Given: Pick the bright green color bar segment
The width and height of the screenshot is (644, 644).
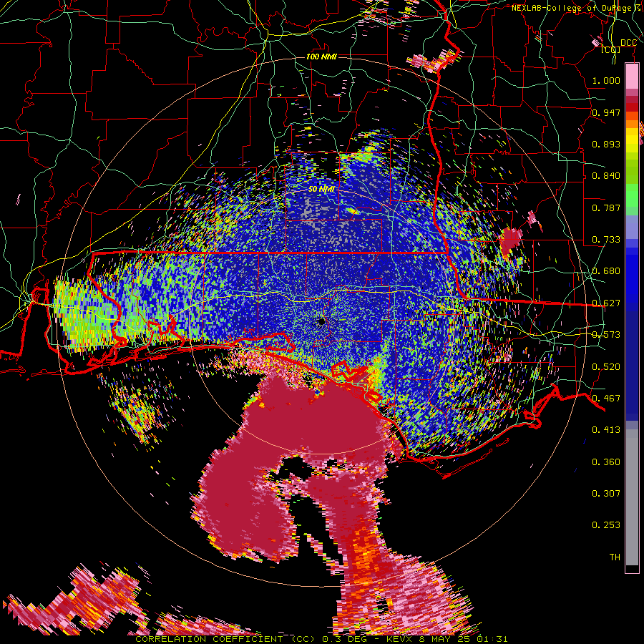Looking at the screenshot, I should click(632, 195).
